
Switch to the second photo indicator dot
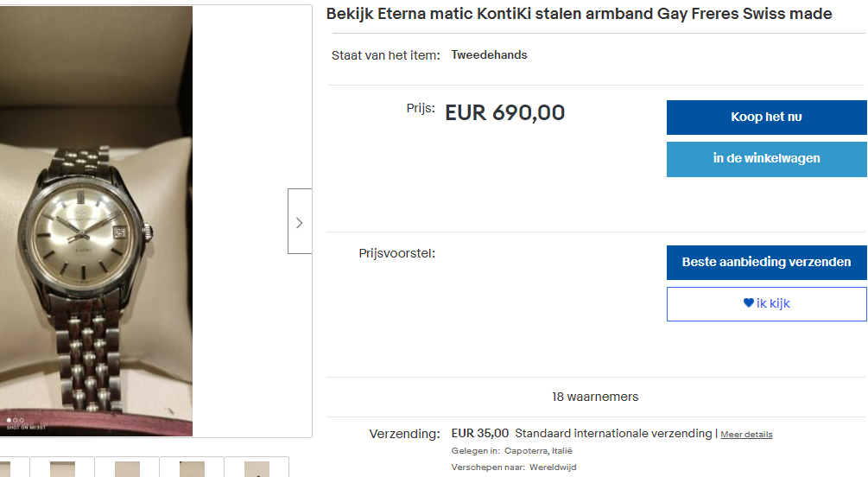(x=15, y=420)
